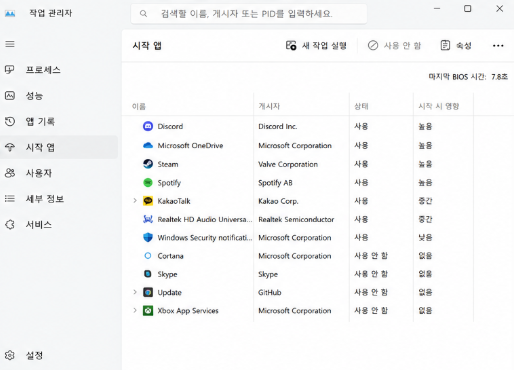
Task: Click the 설정 gear icon
Action: tap(10, 355)
